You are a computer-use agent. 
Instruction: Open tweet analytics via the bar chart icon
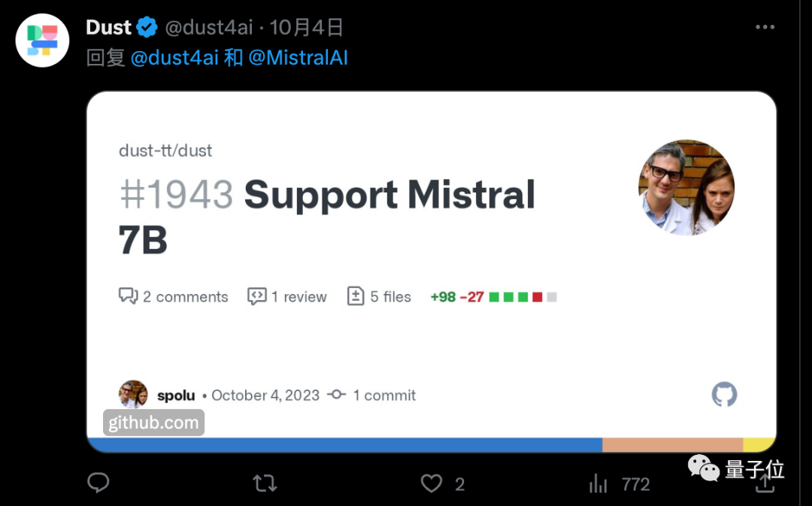[598, 483]
